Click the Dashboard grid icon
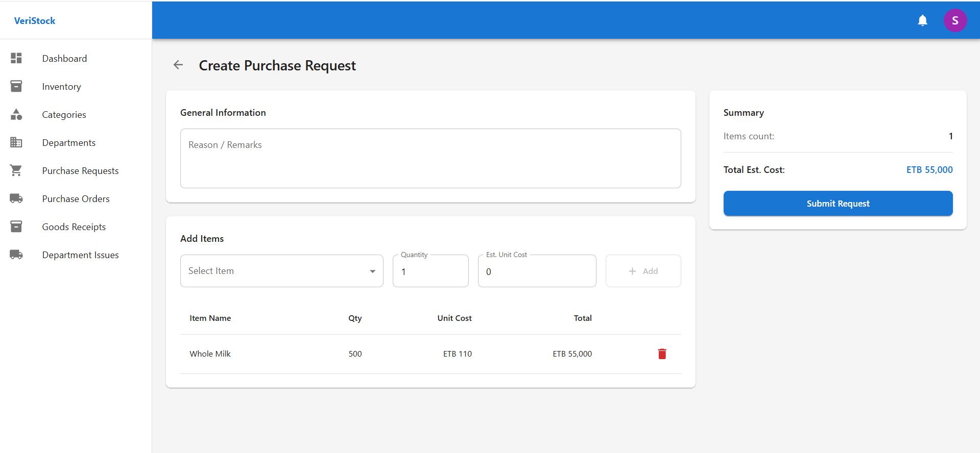The height and width of the screenshot is (453, 980). click(16, 58)
